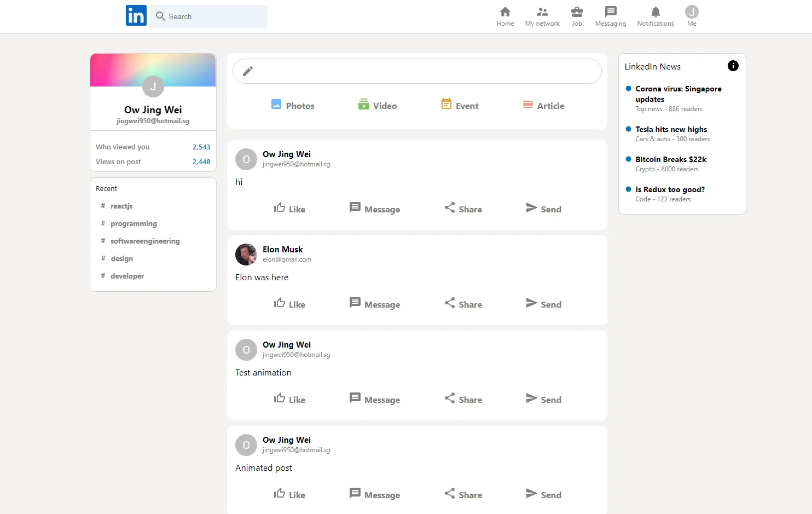Click the name Elon Musk on post
The width and height of the screenshot is (812, 514).
click(282, 250)
